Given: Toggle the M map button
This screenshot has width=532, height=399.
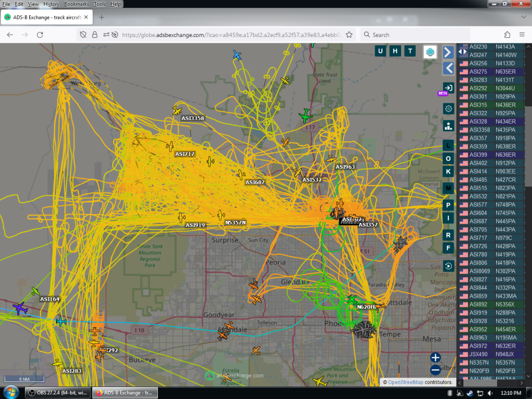Looking at the screenshot, I should (x=448, y=188).
